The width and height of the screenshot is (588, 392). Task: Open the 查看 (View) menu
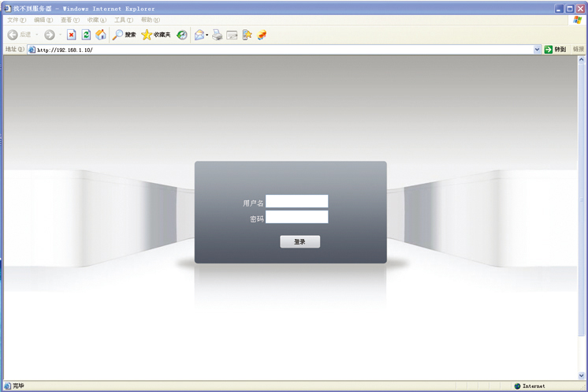pyautogui.click(x=70, y=20)
